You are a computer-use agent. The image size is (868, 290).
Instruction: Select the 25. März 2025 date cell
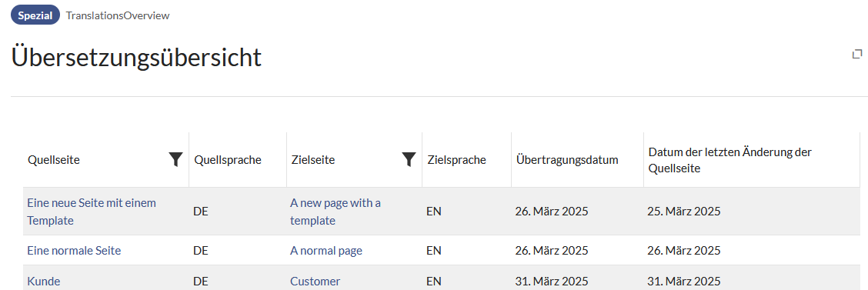pyautogui.click(x=684, y=212)
